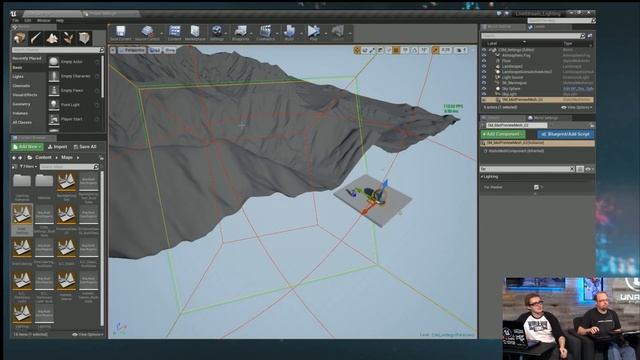Open the Help menu

point(60,20)
